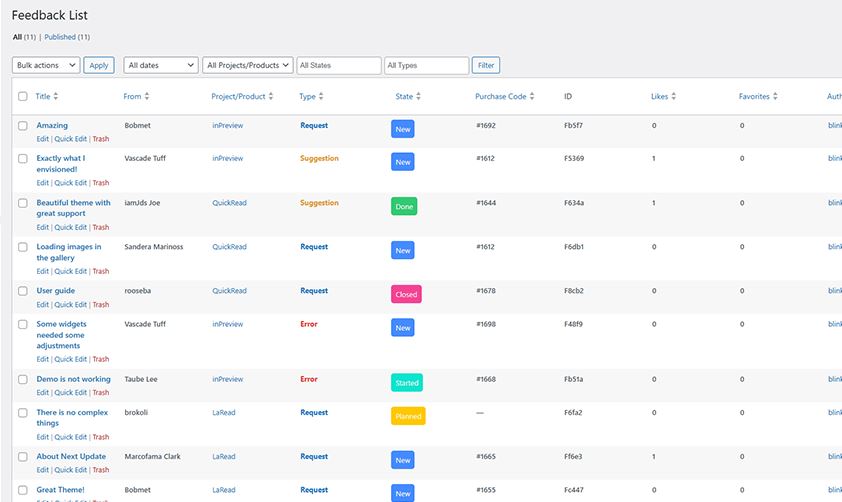
Task: Sort by Purchase Code column arrows
Action: [532, 97]
